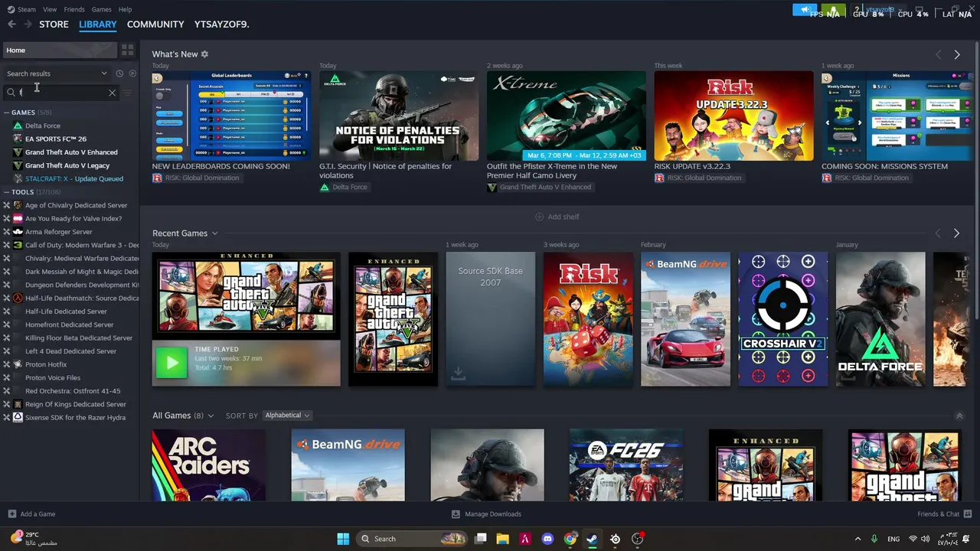Switch to the STORE tab
This screenshot has width=980, height=551.
click(x=54, y=24)
